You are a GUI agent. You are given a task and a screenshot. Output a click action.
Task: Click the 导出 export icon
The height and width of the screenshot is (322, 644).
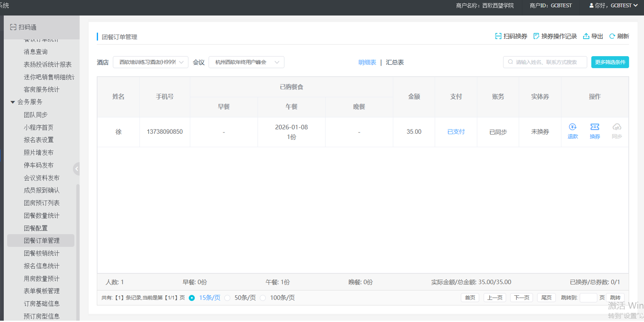586,36
